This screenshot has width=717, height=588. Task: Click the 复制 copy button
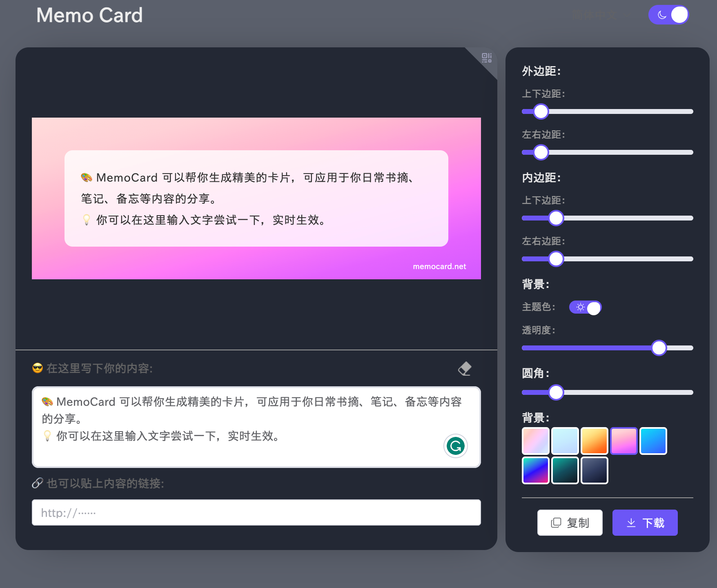(570, 523)
